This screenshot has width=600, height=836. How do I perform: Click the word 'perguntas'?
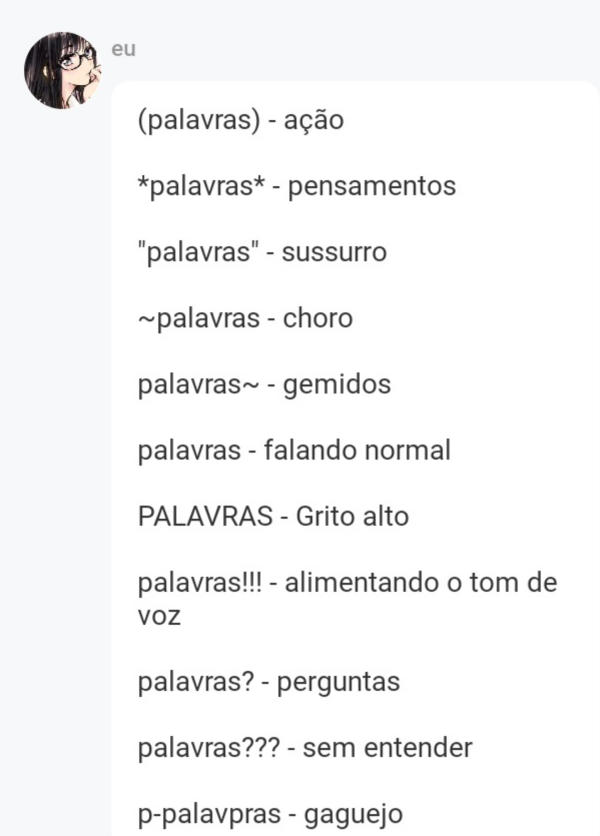click(x=338, y=682)
